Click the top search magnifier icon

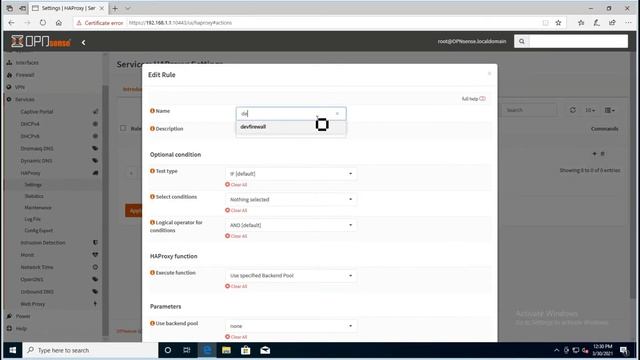click(x=522, y=41)
